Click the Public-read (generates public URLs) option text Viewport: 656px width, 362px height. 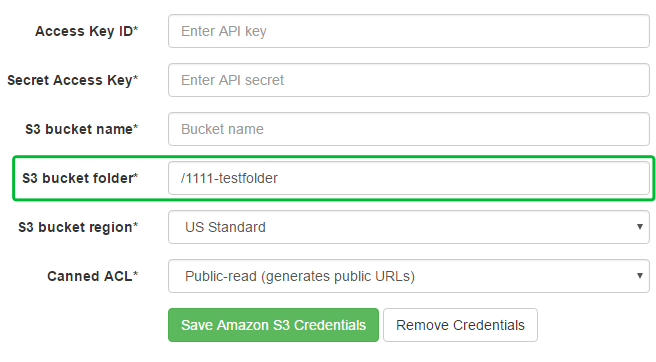point(300,277)
